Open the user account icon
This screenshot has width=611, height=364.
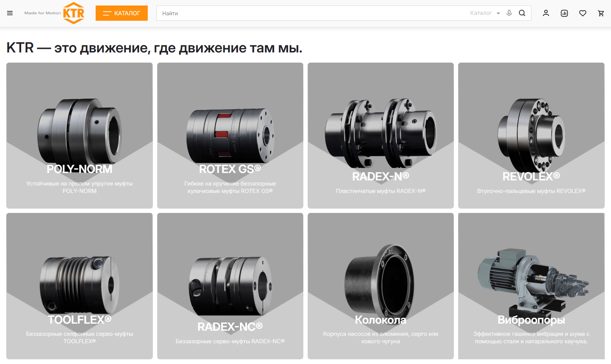pyautogui.click(x=546, y=13)
